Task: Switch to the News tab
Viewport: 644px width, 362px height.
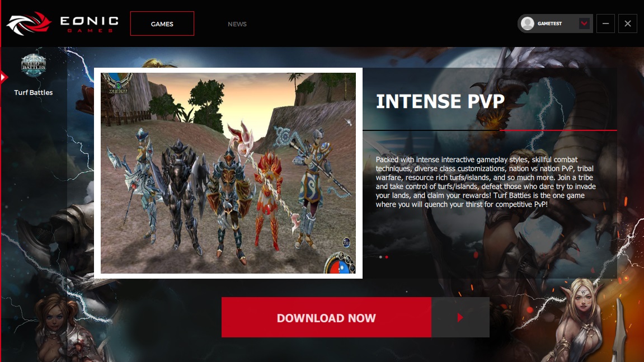Action: click(x=237, y=24)
